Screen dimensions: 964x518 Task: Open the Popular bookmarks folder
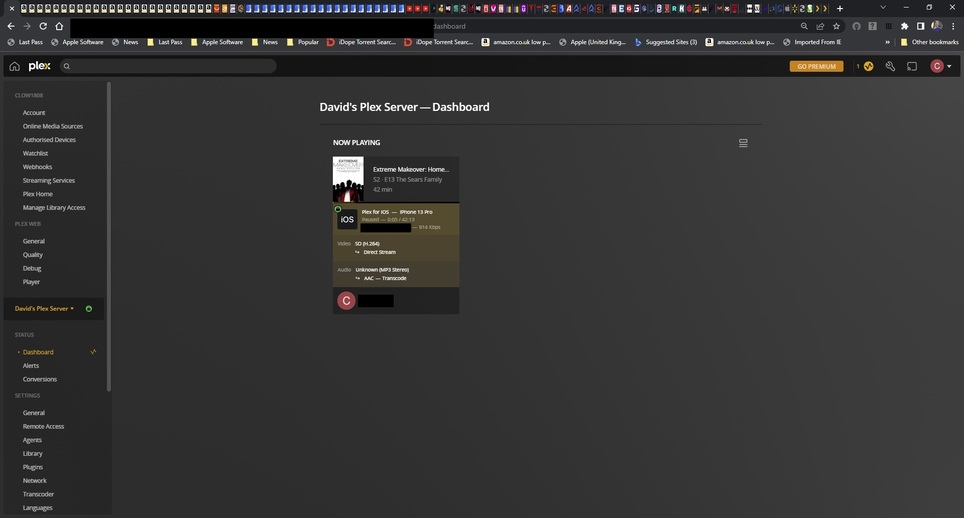pyautogui.click(x=302, y=42)
